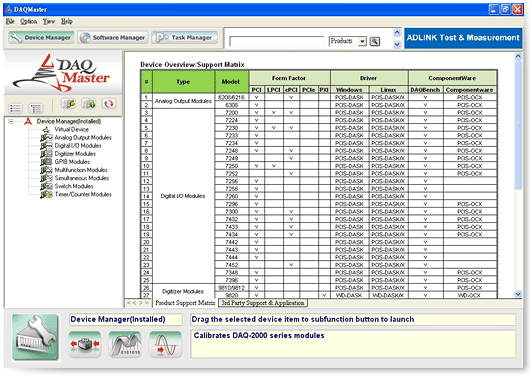
Task: Click the down arrow beside the search box
Action: click(x=397, y=44)
